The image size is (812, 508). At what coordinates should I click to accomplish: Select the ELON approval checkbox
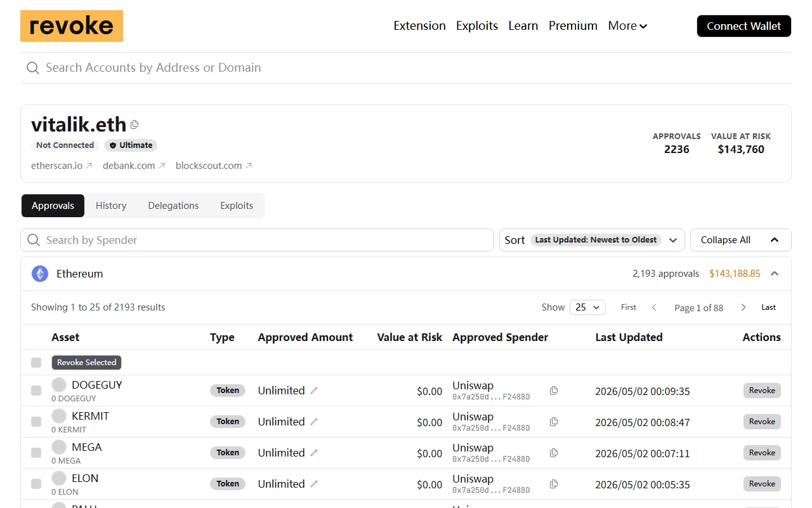pyautogui.click(x=36, y=484)
